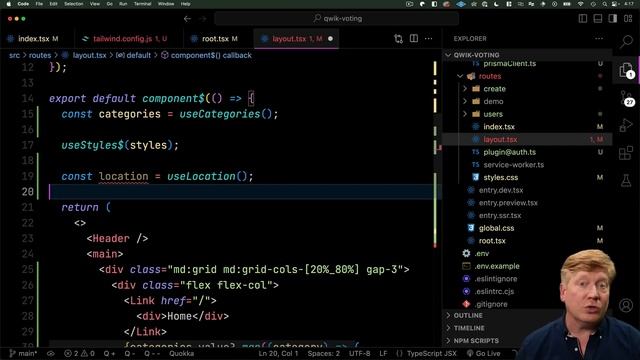Change Spaces: 2 indentation setting

click(324, 353)
